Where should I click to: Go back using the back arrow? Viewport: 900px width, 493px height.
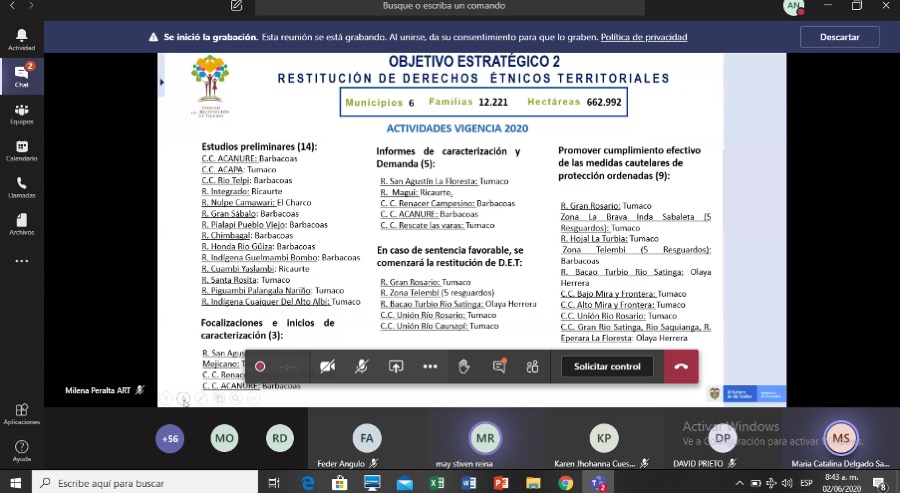coord(13,6)
